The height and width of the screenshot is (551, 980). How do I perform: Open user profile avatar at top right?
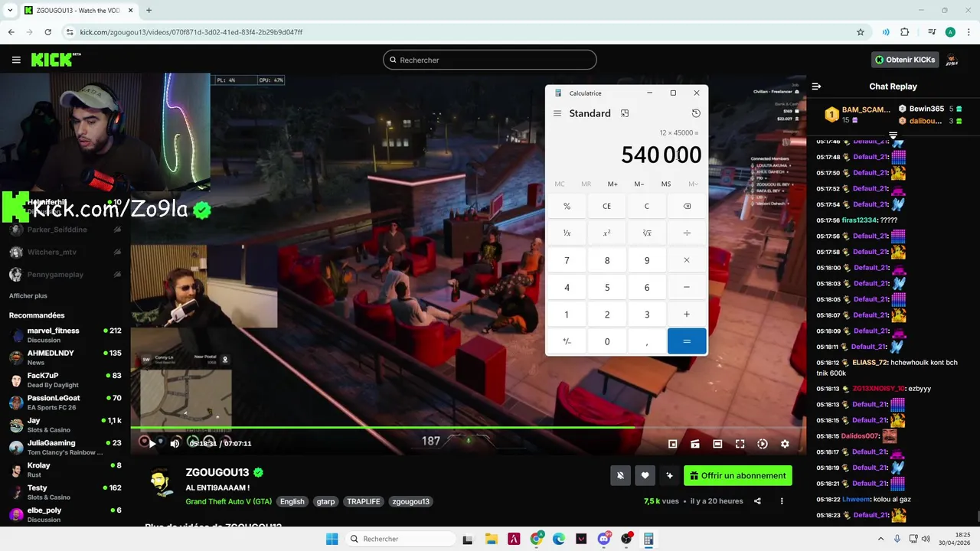click(952, 60)
